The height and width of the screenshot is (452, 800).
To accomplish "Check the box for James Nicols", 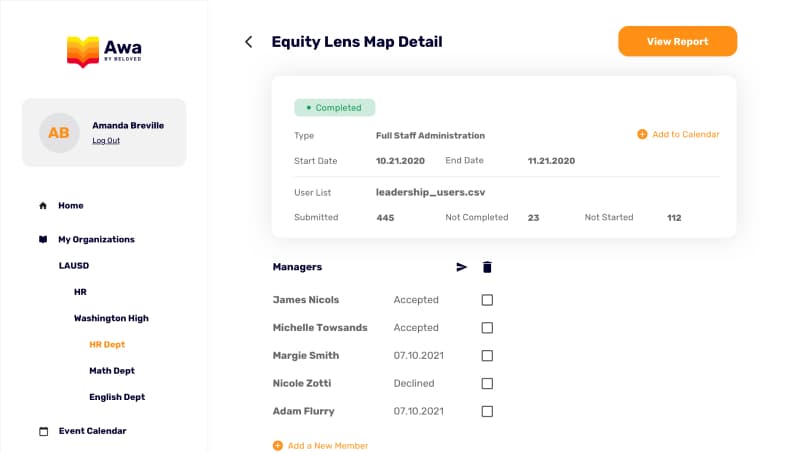I will [487, 300].
